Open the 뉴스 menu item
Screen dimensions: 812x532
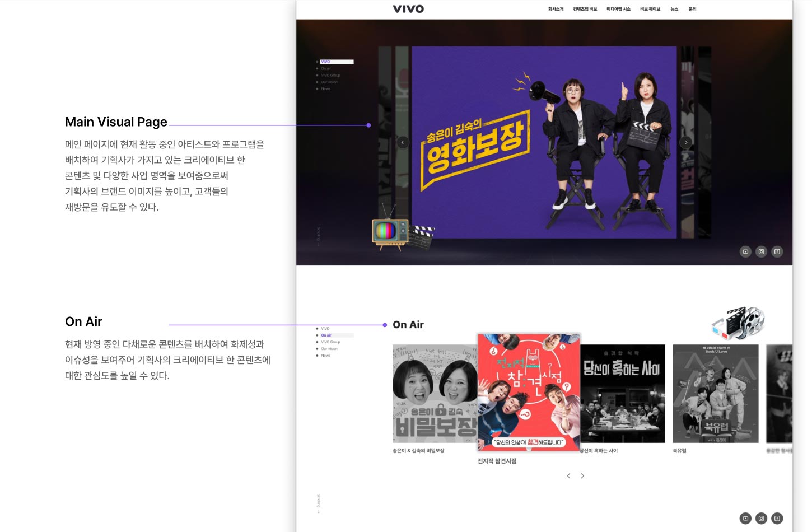(674, 9)
